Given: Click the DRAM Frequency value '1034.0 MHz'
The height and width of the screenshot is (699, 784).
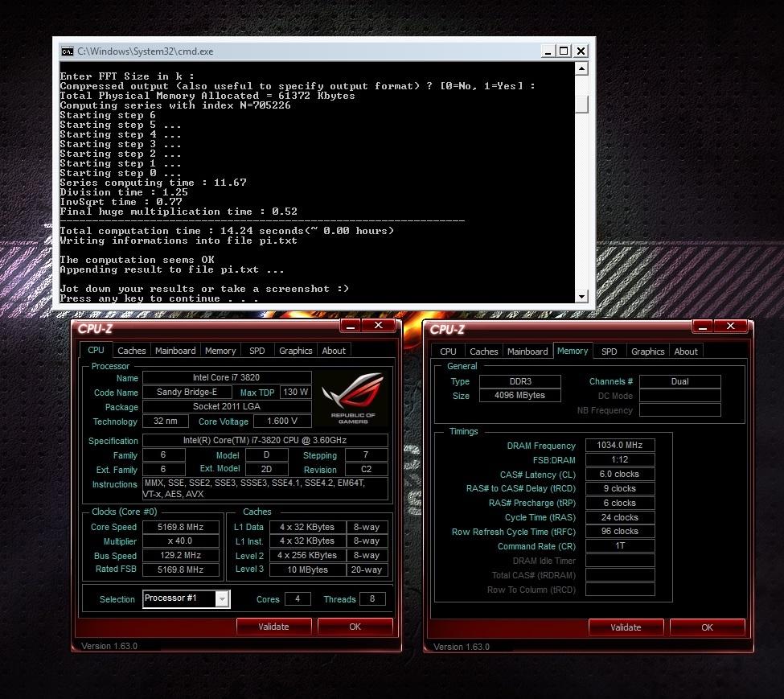Looking at the screenshot, I should (620, 445).
